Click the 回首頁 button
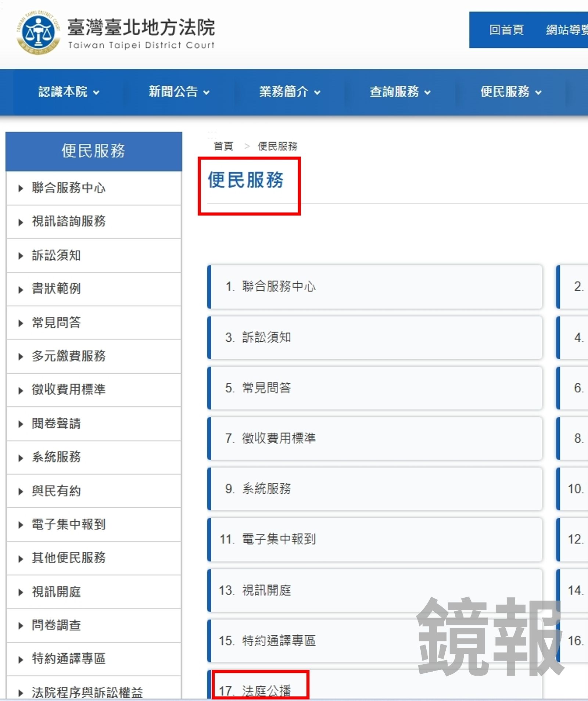This screenshot has width=588, height=701. (x=507, y=30)
